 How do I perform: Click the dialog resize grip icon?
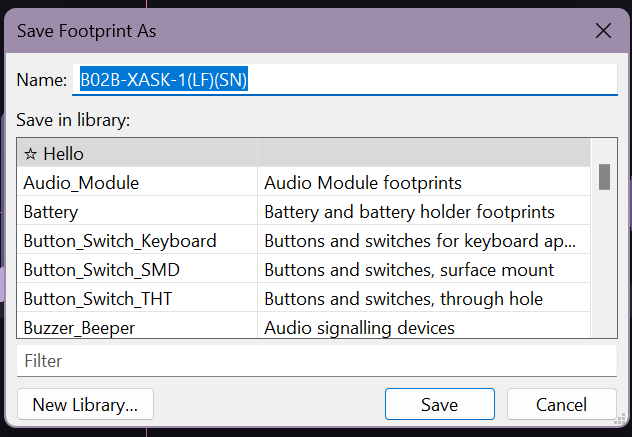point(619,420)
